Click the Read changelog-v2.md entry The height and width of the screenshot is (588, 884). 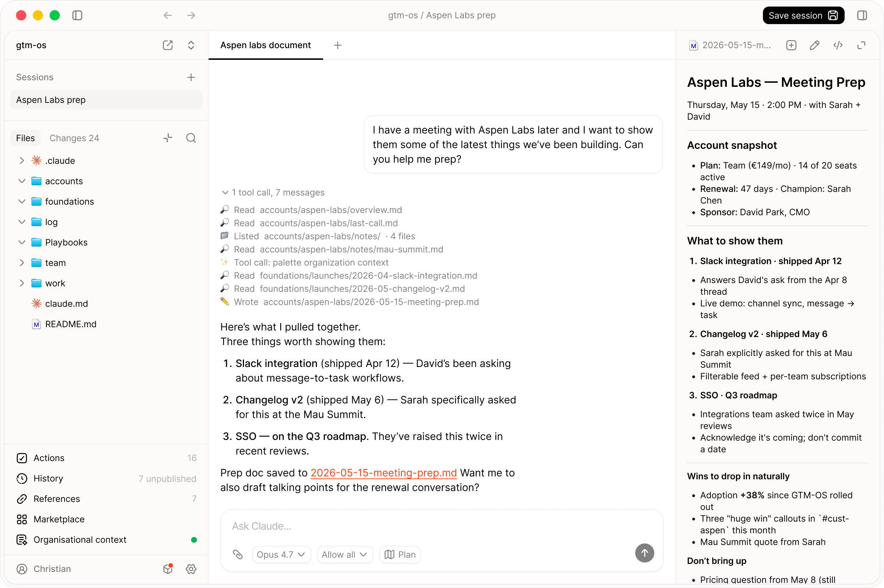coord(343,289)
